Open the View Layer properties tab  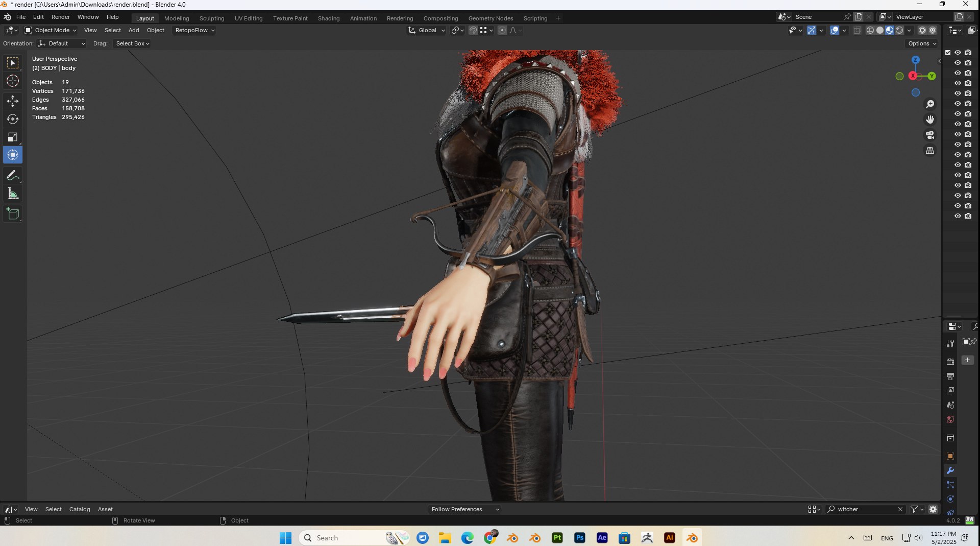[x=950, y=391]
